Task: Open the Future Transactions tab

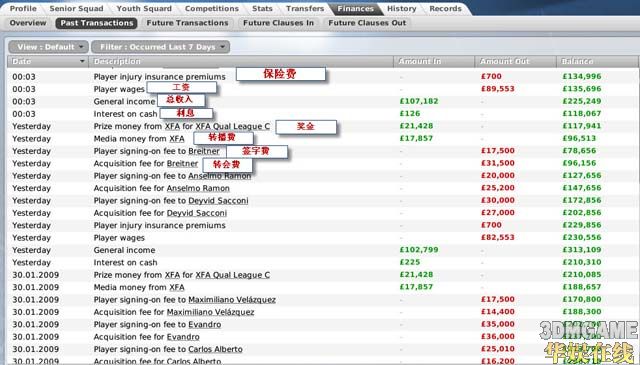Action: click(x=187, y=23)
